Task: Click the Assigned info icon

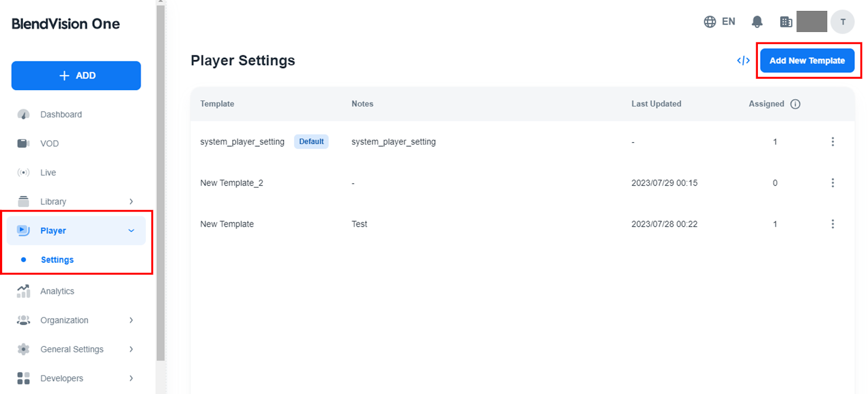Action: [x=795, y=104]
